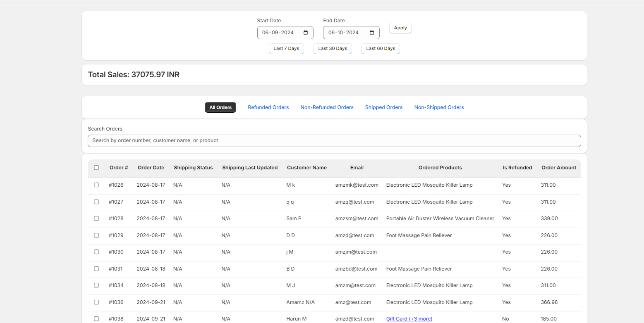The height and width of the screenshot is (323, 644).
Task: Click the Email column header
Action: (357, 168)
